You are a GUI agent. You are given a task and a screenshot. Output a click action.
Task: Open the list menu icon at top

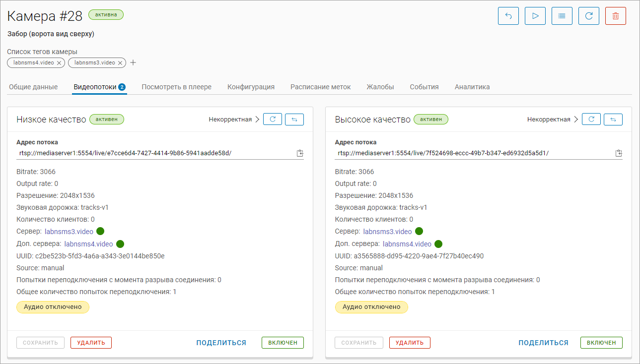[562, 16]
